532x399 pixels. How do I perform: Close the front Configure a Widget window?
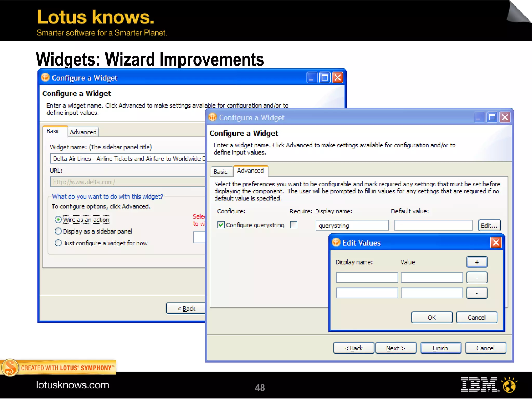pyautogui.click(x=505, y=117)
